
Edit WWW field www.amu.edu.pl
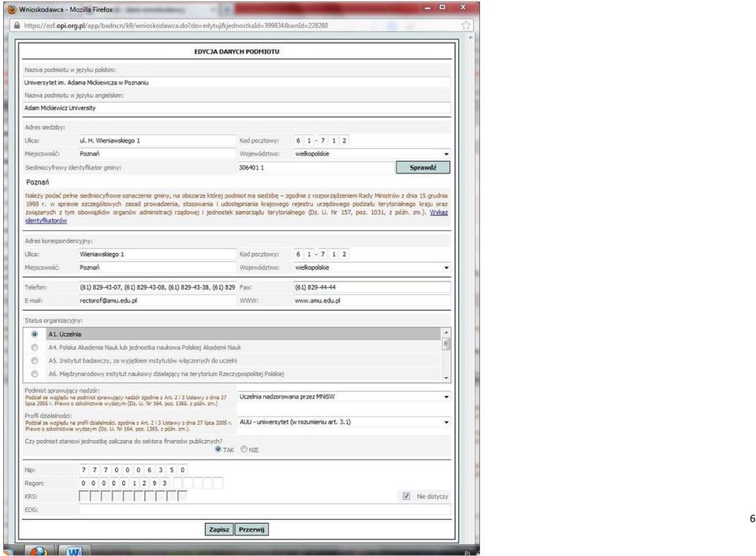click(372, 300)
